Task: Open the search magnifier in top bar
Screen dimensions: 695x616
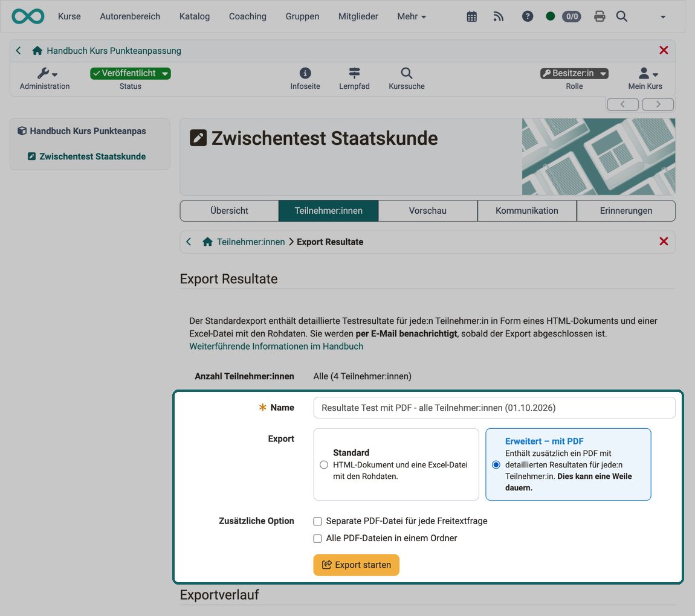Action: pyautogui.click(x=621, y=16)
